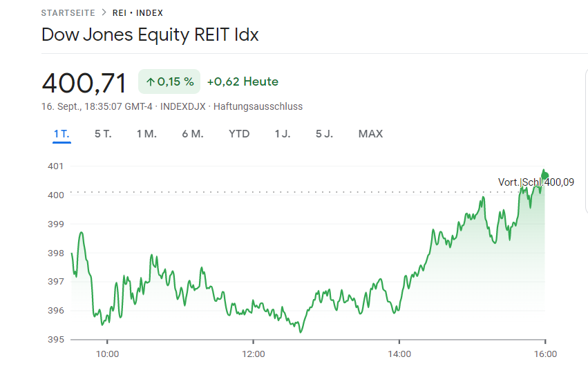Click the +0,62 Heute change text
The height and width of the screenshot is (366, 588).
pos(243,81)
